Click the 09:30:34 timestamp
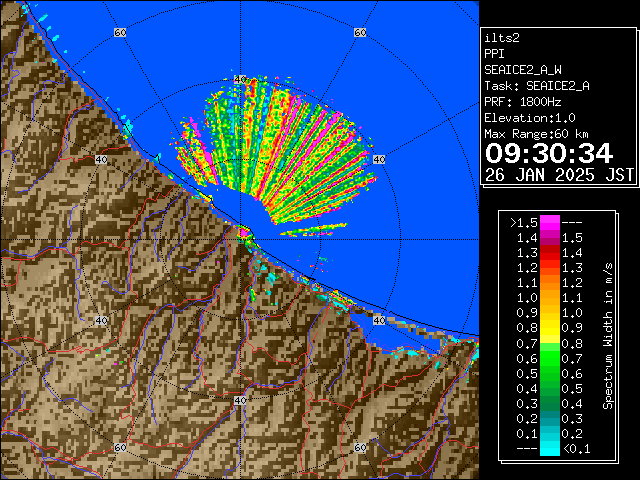The image size is (640, 480). (x=549, y=153)
